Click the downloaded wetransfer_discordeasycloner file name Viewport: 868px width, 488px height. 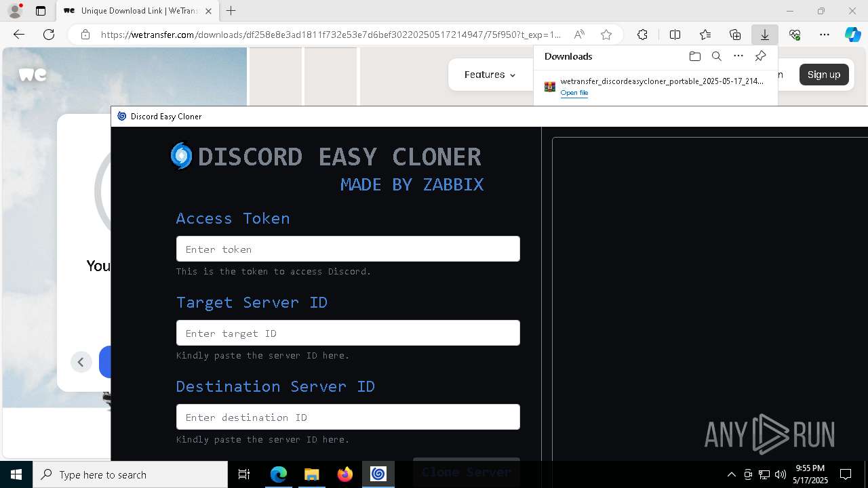pos(662,81)
